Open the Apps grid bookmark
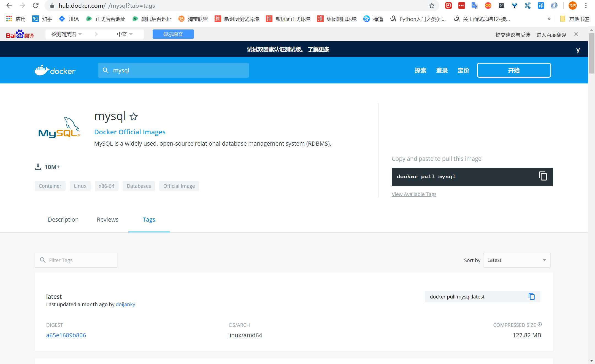 point(16,19)
